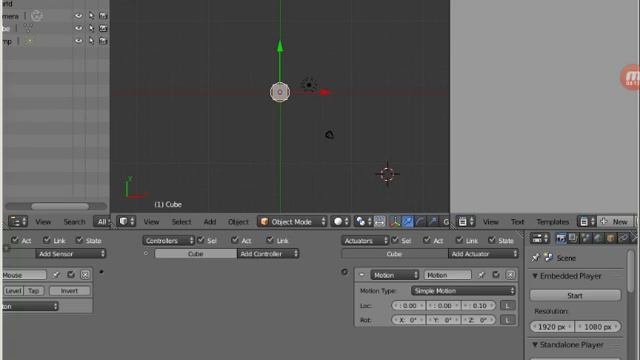Open the properties editor type selector

point(541,238)
